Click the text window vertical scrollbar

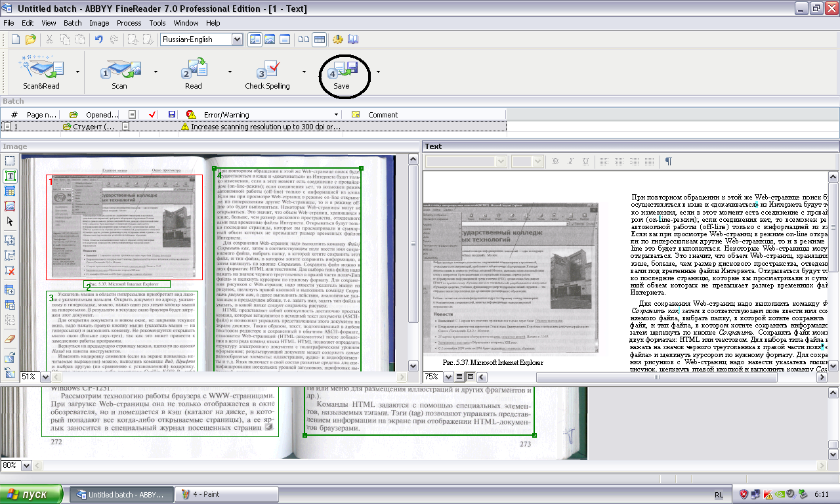point(833,271)
